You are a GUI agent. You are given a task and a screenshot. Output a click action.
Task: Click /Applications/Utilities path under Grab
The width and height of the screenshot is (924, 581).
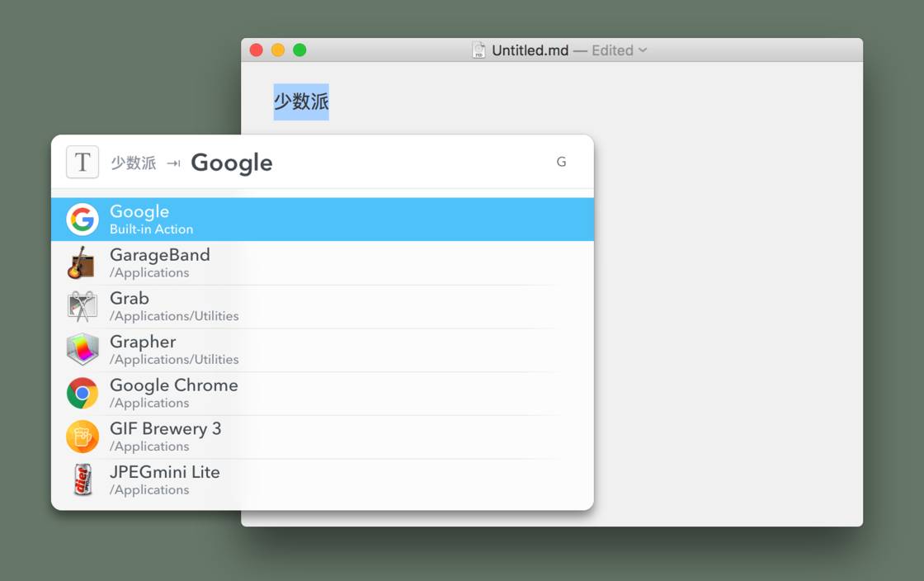click(174, 316)
